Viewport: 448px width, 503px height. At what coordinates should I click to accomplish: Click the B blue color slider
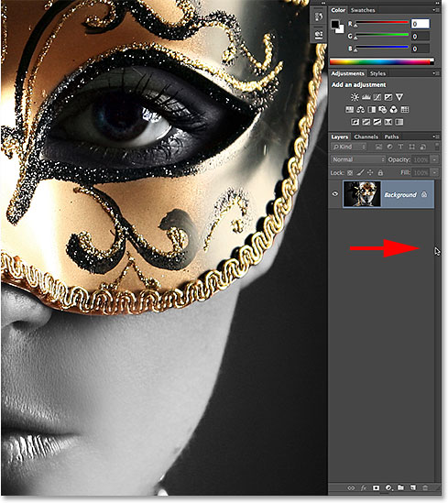point(381,48)
